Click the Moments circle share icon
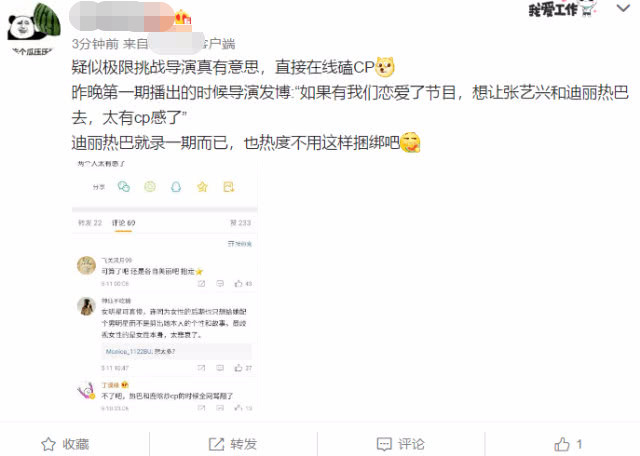The width and height of the screenshot is (640, 456). 150,187
